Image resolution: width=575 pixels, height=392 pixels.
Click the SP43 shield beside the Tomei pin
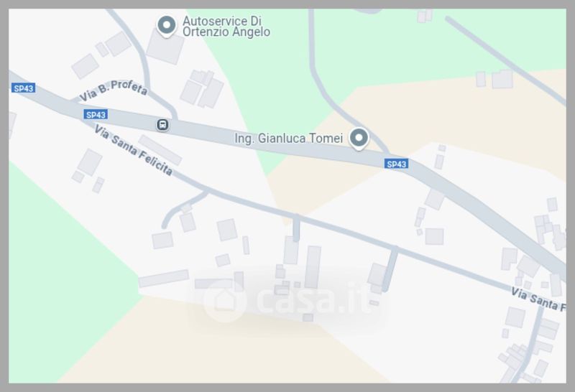pyautogui.click(x=397, y=164)
